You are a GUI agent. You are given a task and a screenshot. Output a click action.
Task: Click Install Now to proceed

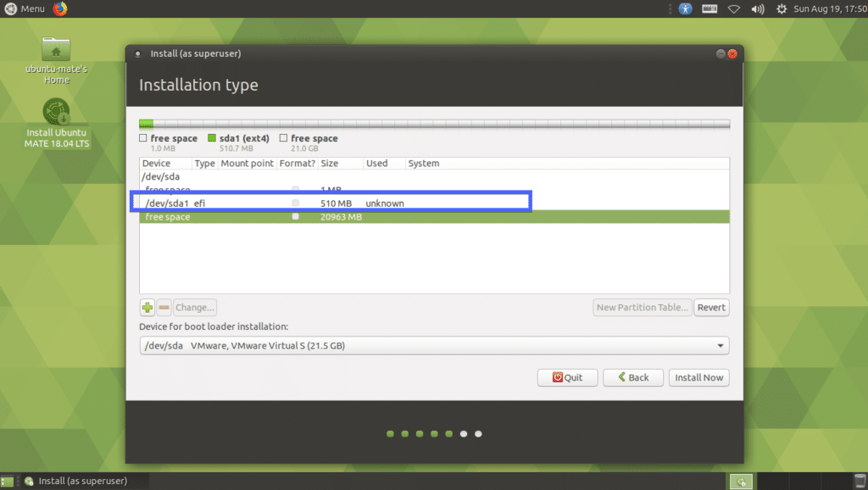click(x=698, y=377)
